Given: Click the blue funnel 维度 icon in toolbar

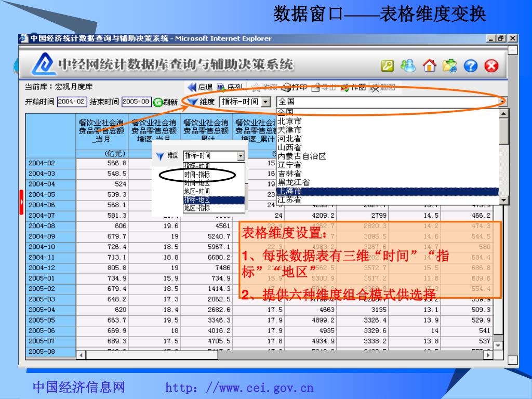Looking at the screenshot, I should tap(192, 101).
